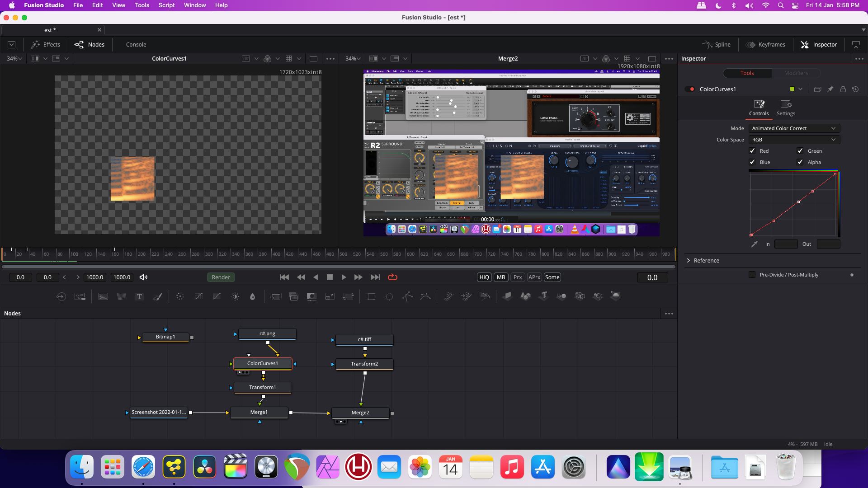Add a pEmitter particle node from the toolbar

[448, 296]
